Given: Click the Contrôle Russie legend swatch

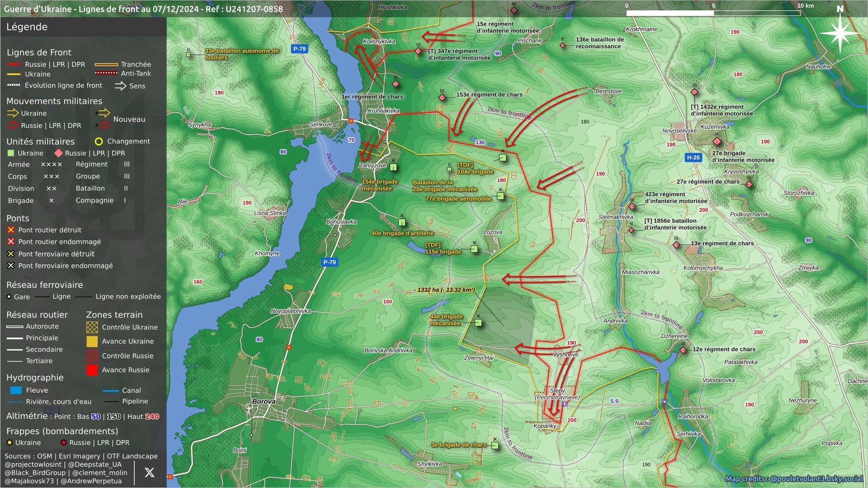Looking at the screenshot, I should 92,356.
